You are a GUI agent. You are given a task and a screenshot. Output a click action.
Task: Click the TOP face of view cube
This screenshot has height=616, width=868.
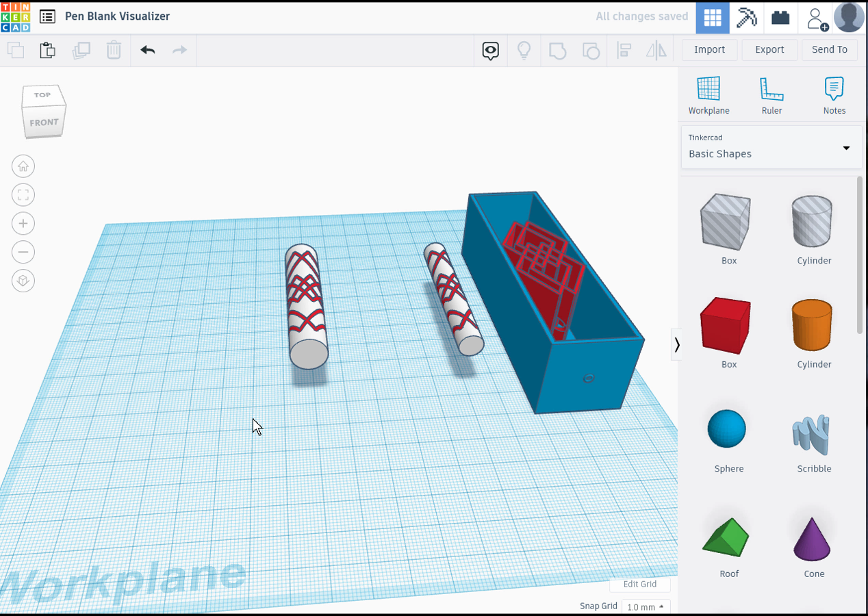click(x=42, y=95)
